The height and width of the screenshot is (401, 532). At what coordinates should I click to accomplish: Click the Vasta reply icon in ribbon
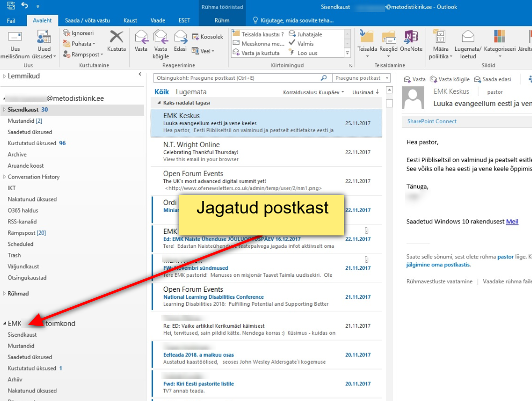141,37
